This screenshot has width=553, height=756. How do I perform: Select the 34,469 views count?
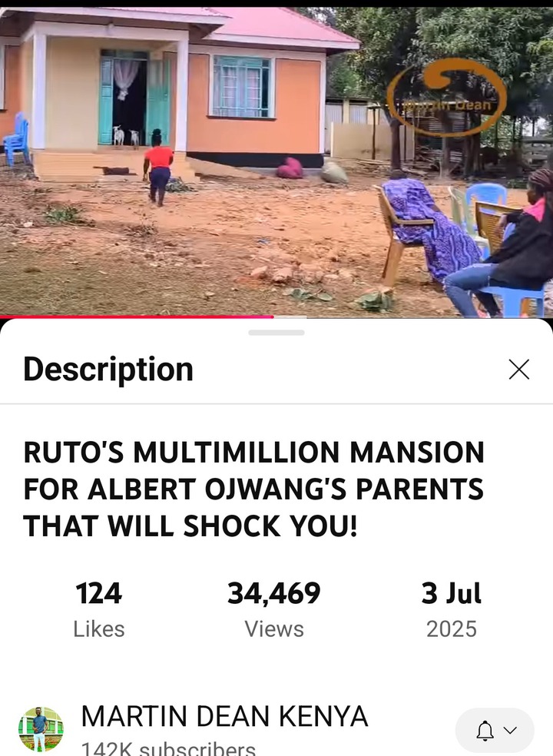click(274, 593)
